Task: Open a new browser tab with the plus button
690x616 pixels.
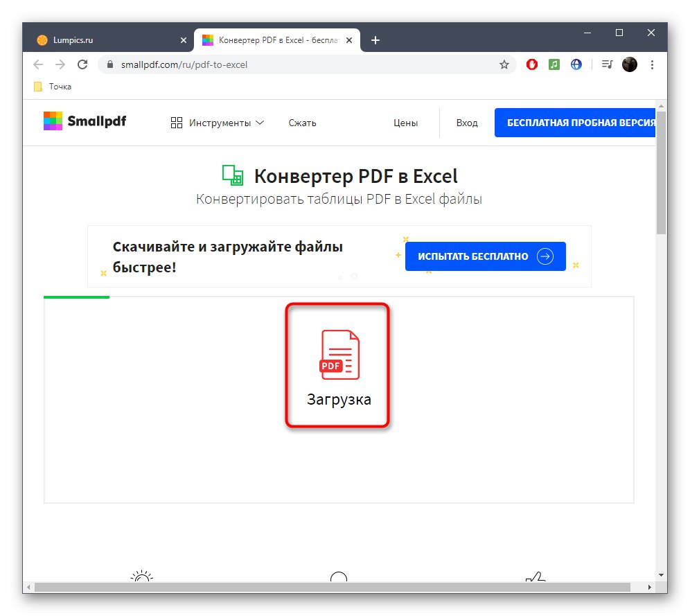Action: [x=375, y=39]
